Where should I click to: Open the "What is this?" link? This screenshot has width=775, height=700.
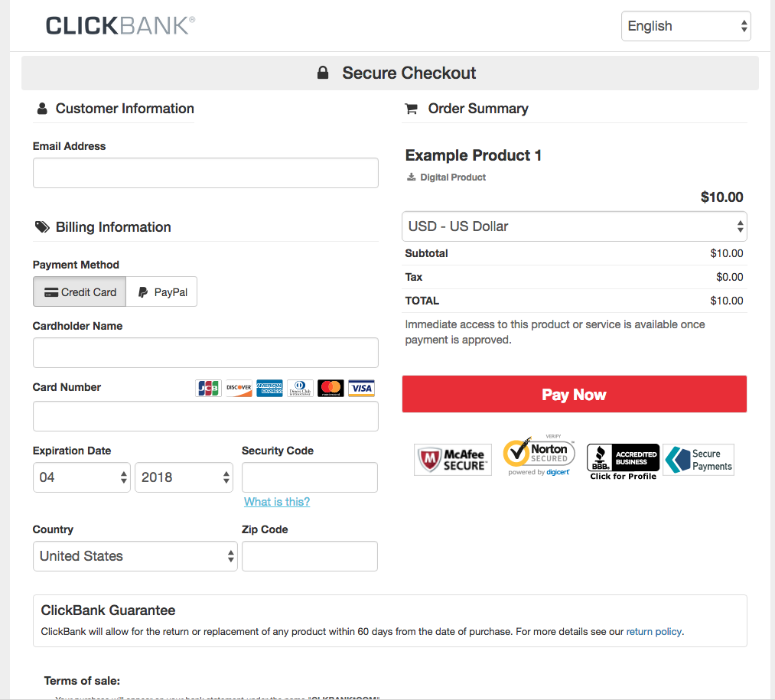click(x=277, y=502)
